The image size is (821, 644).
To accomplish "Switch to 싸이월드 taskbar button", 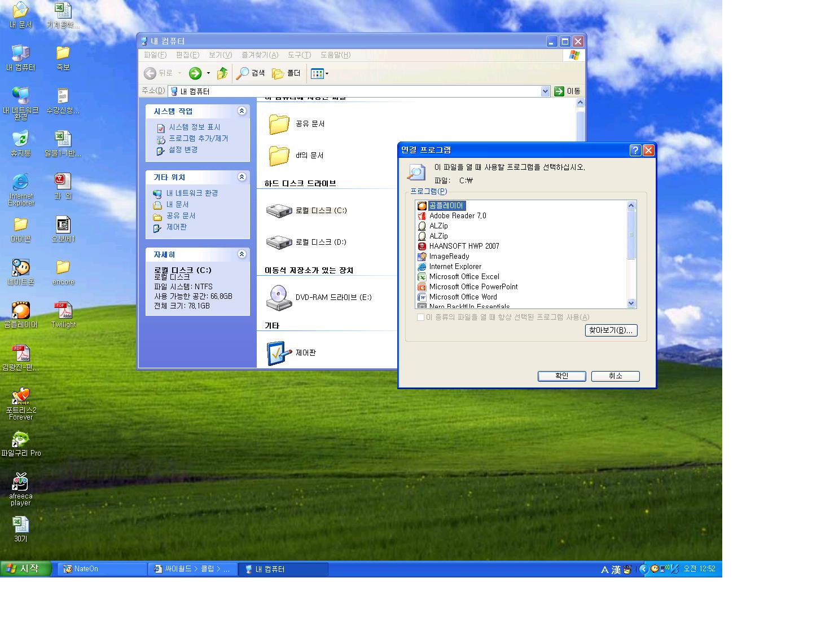I will (192, 569).
